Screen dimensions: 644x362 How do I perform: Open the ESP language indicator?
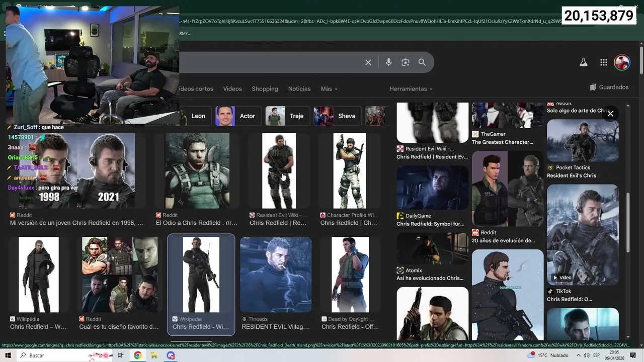[596, 355]
